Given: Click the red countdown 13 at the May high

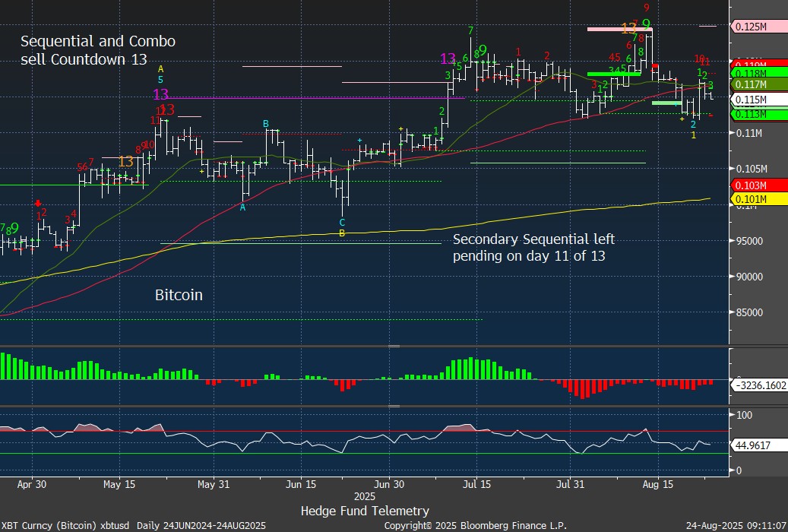Looking at the screenshot, I should pyautogui.click(x=167, y=109).
